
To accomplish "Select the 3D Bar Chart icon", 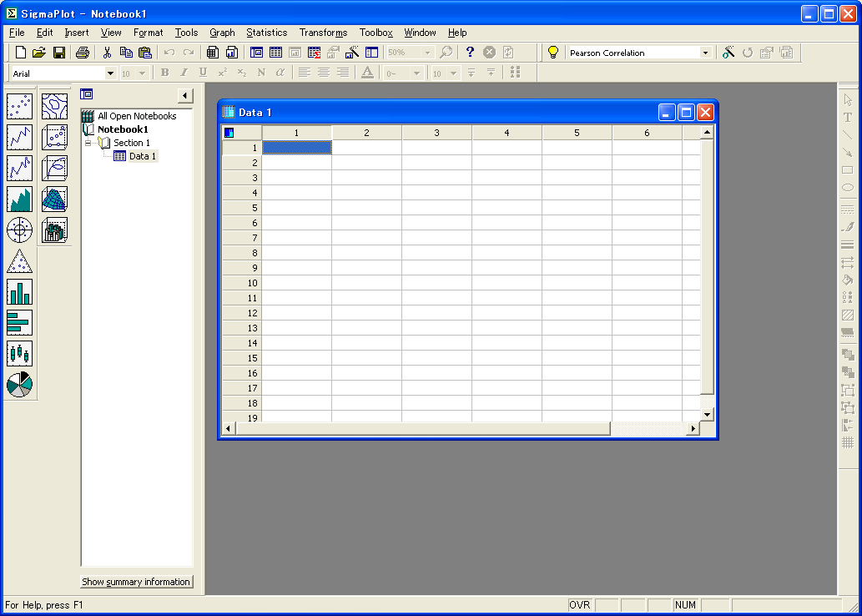I will pos(54,230).
